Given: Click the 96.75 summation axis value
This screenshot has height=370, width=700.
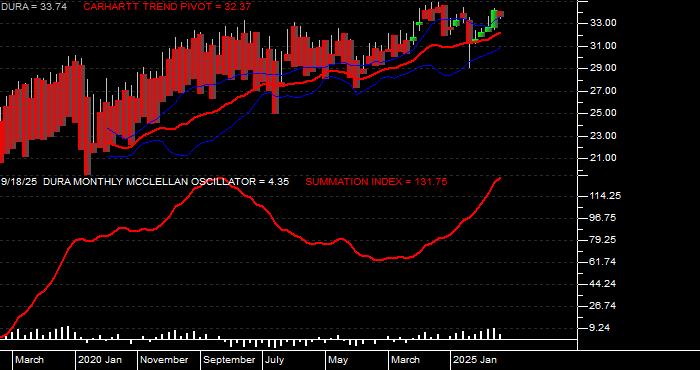Looking at the screenshot, I should (x=604, y=218).
